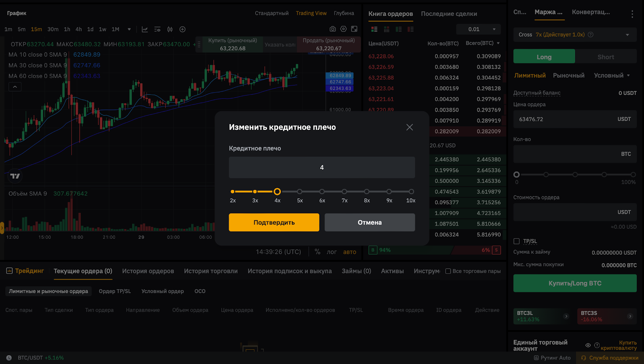The height and width of the screenshot is (364, 644).
Task: Set leverage slider to 8x
Action: coord(367,191)
